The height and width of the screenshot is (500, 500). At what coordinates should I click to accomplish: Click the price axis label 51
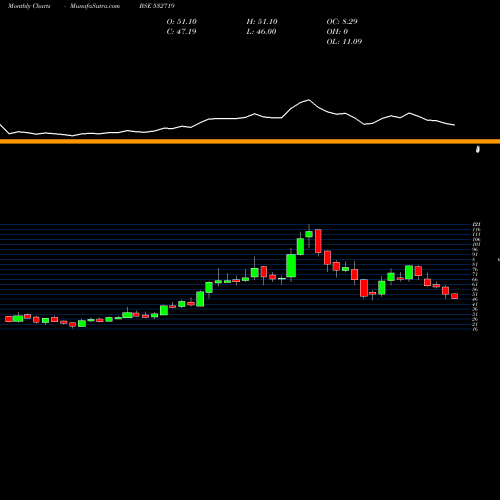click(475, 294)
